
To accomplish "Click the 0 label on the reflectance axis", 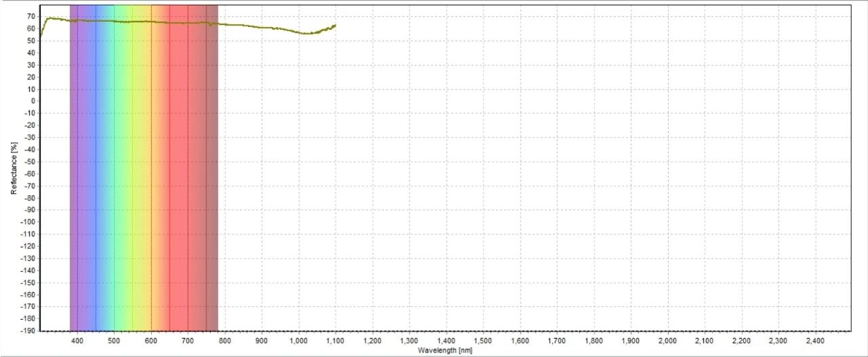I will point(33,101).
